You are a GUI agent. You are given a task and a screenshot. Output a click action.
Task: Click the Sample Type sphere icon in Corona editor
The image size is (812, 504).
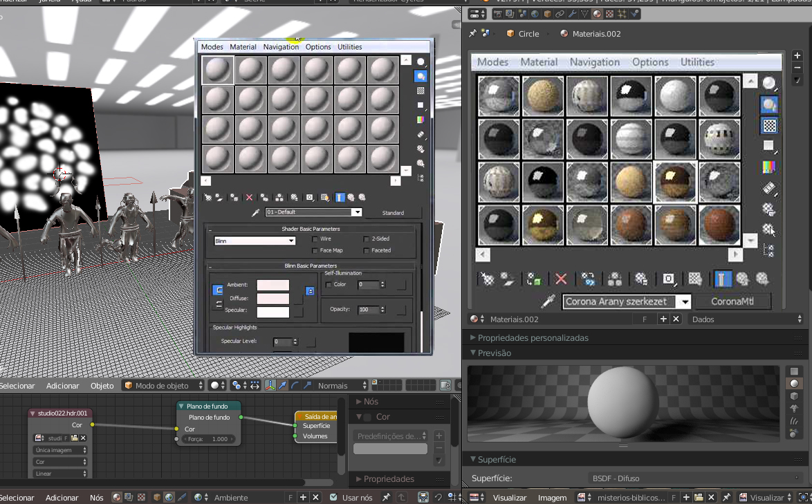click(x=769, y=83)
